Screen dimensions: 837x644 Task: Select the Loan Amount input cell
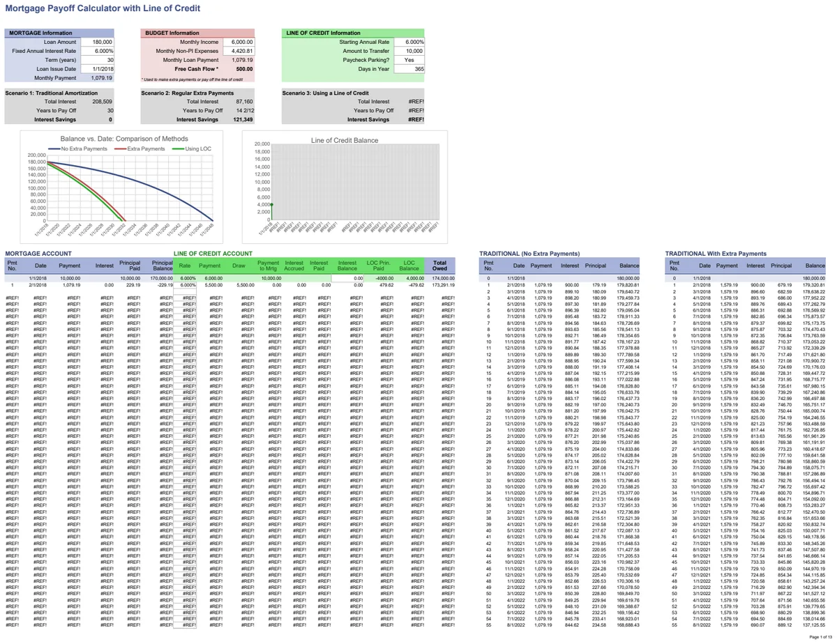(98, 43)
